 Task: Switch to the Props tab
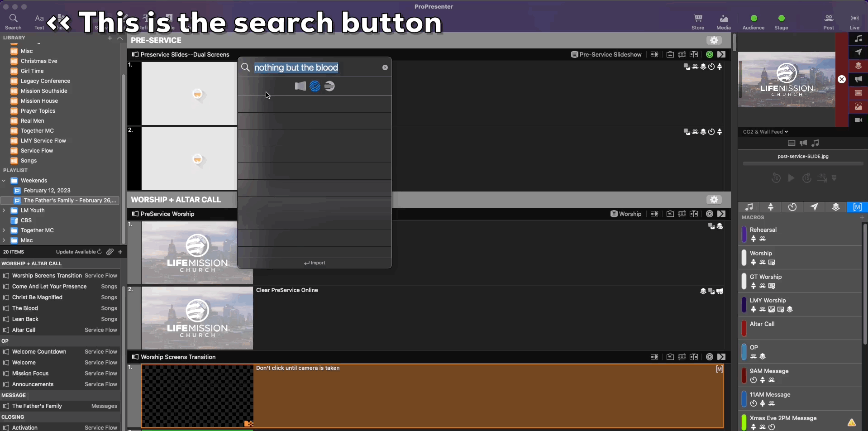pos(836,207)
